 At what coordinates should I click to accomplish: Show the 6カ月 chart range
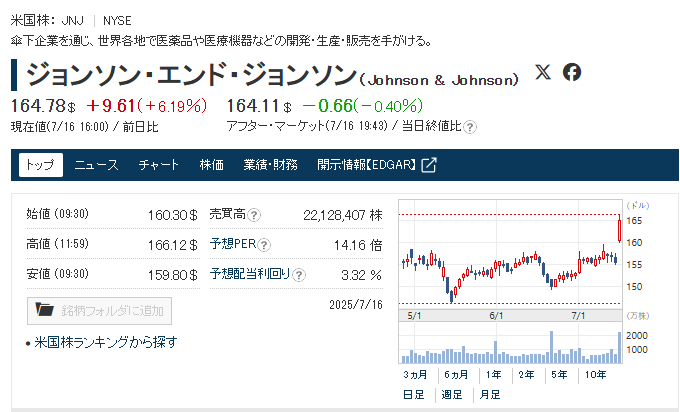point(456,375)
